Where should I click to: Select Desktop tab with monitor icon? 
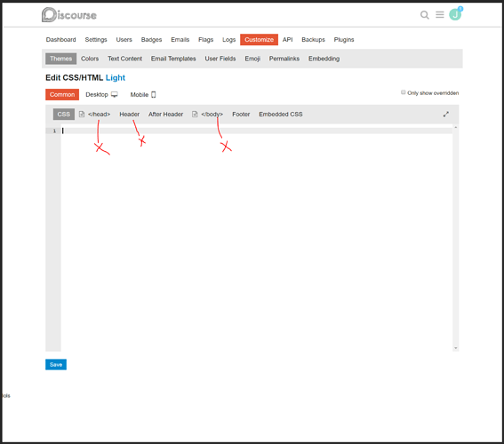(x=101, y=95)
